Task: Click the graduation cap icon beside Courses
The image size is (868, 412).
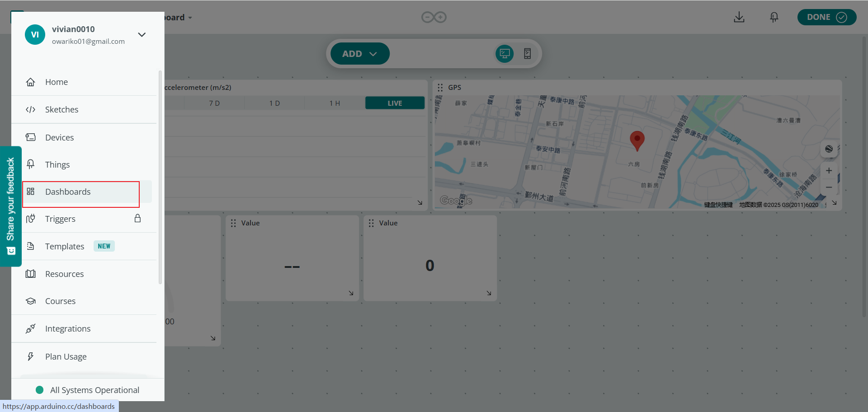Action: point(30,301)
